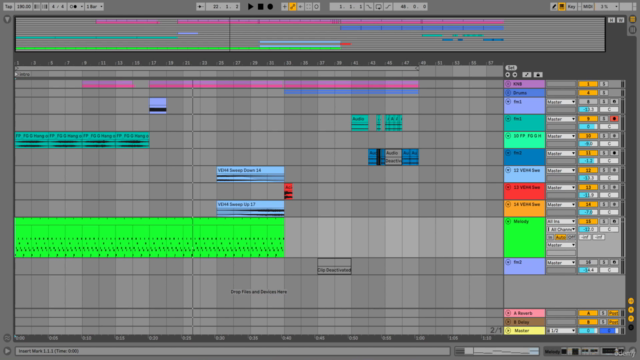Start playback with the Play button
640x360 pixels.
(251, 7)
